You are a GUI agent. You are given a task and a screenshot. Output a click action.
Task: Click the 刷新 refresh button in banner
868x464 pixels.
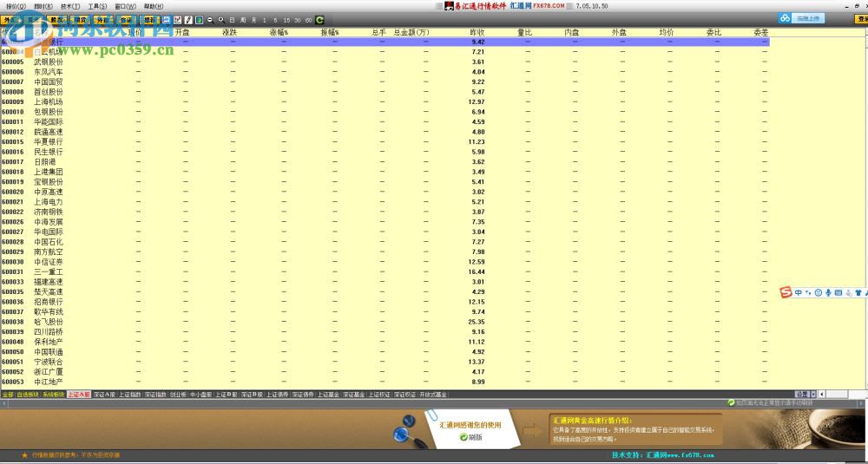(x=471, y=437)
